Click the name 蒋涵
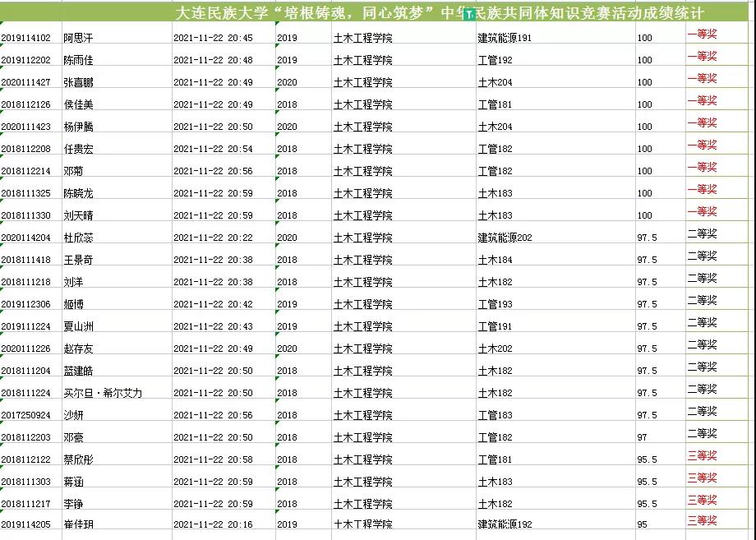 [x=73, y=482]
